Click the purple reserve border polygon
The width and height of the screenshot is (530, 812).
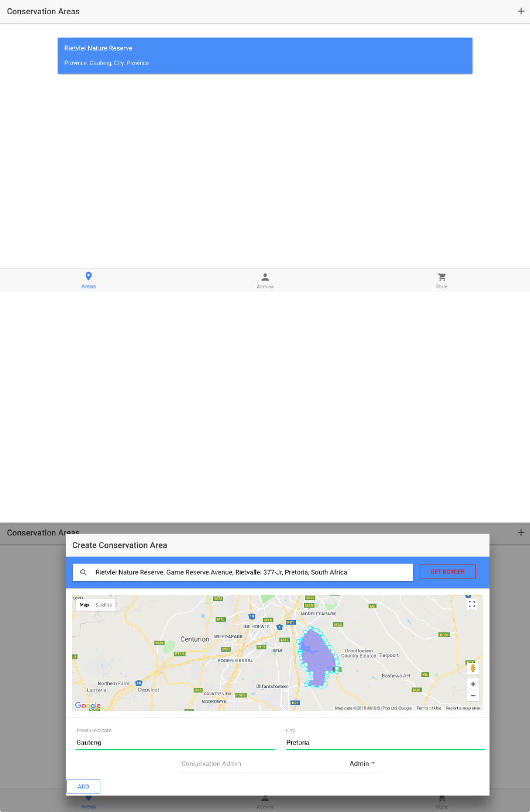319,656
